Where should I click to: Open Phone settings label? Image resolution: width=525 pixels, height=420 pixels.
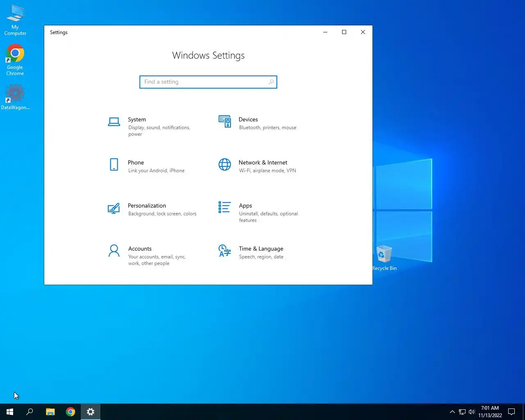pyautogui.click(x=136, y=162)
